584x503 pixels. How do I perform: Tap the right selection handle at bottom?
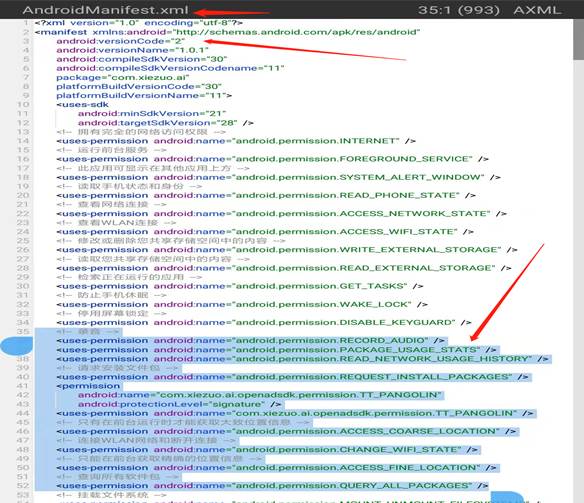507,497
